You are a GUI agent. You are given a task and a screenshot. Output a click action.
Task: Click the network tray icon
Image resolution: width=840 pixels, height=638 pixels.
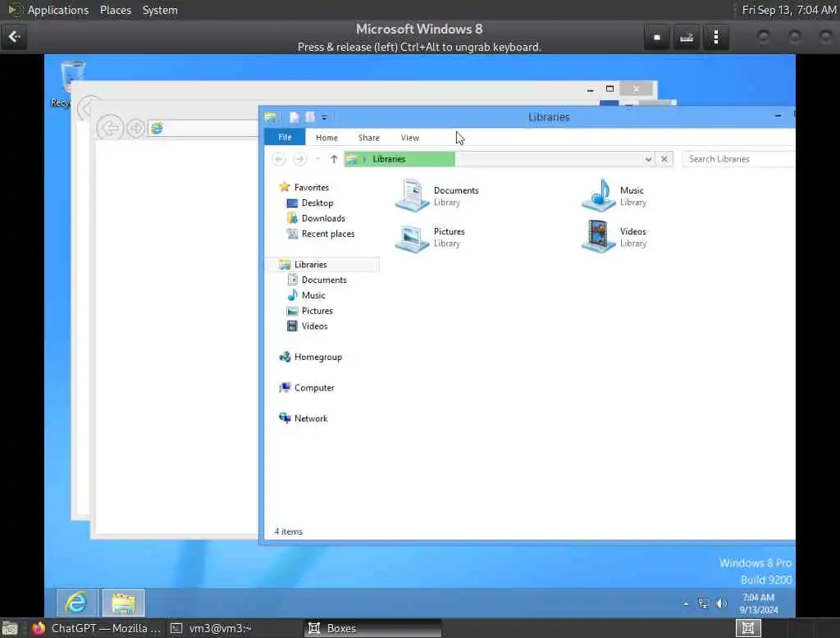[x=703, y=604]
